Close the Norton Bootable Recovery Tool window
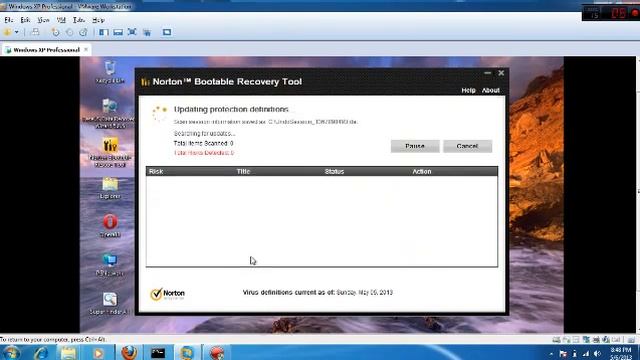Viewport: 640px width, 360px height. 501,73
